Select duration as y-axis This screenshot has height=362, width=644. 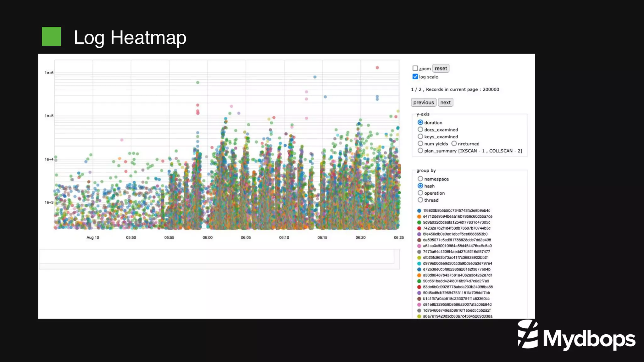420,122
